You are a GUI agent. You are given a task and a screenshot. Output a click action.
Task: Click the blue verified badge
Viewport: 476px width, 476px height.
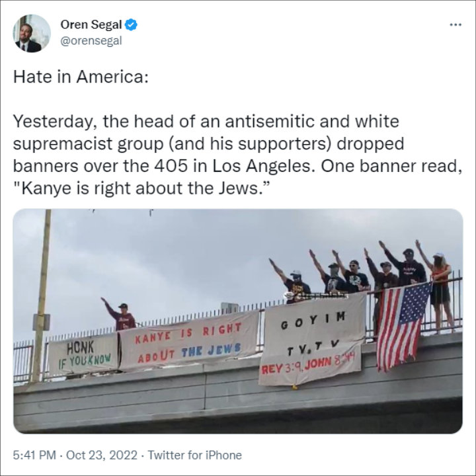132,24
